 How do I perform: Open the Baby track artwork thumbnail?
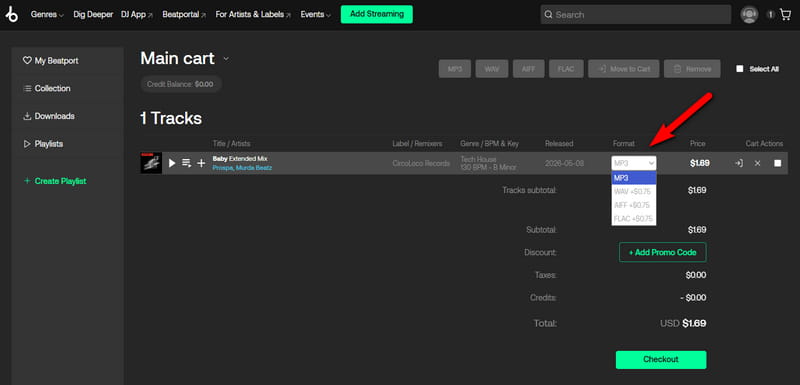tap(151, 163)
